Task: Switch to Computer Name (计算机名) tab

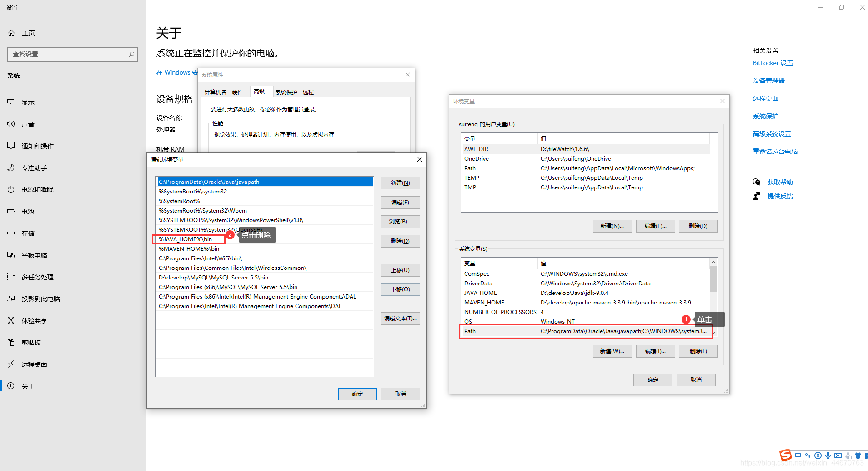Action: click(x=215, y=92)
